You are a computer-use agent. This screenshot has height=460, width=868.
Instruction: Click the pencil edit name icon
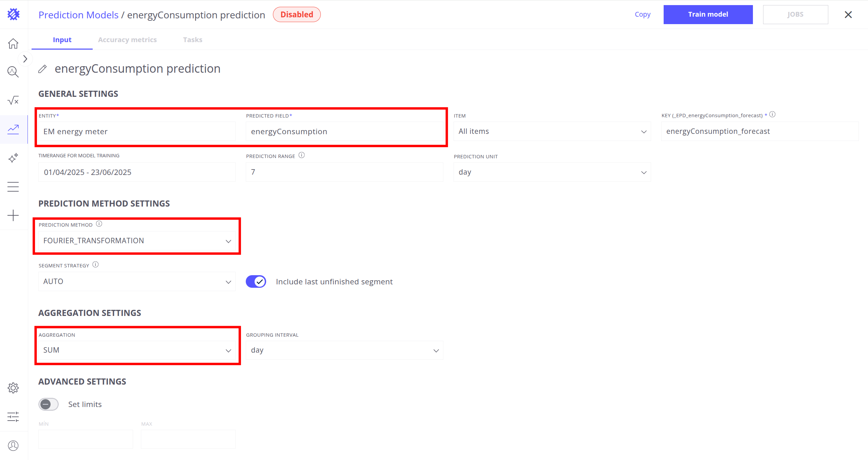click(42, 69)
